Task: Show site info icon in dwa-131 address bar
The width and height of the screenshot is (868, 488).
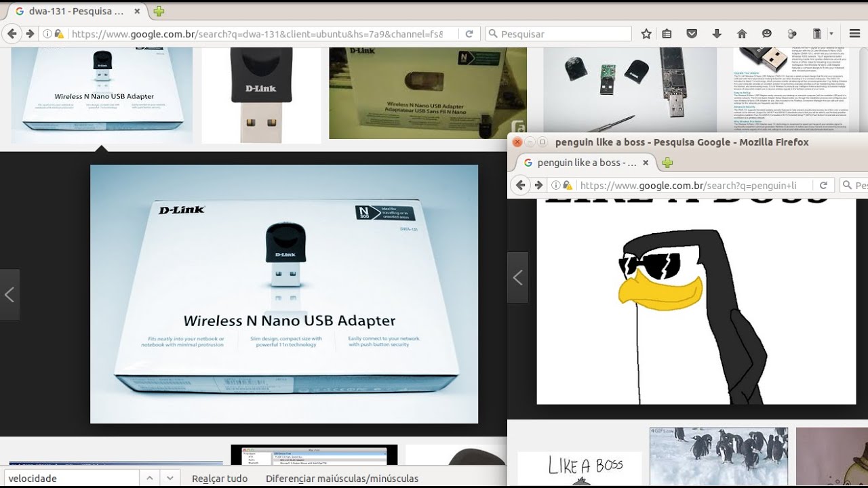Action: pyautogui.click(x=47, y=34)
